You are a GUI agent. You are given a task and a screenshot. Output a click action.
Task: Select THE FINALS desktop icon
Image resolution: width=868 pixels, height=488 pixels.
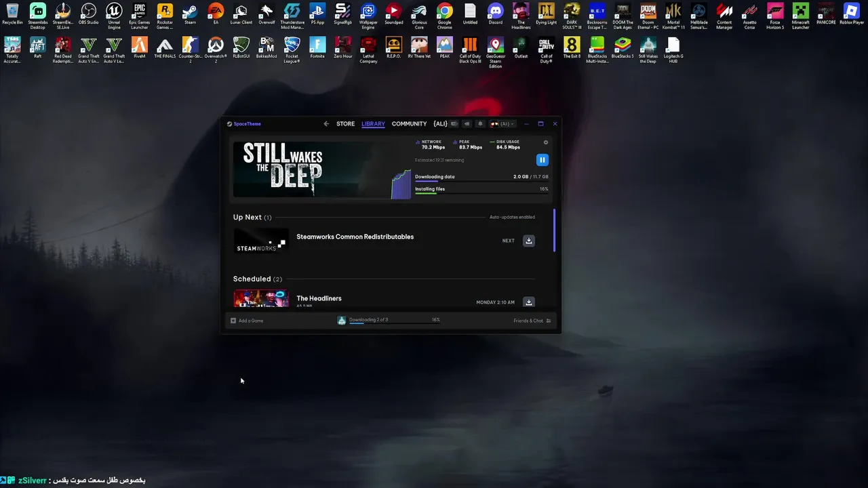(x=165, y=47)
